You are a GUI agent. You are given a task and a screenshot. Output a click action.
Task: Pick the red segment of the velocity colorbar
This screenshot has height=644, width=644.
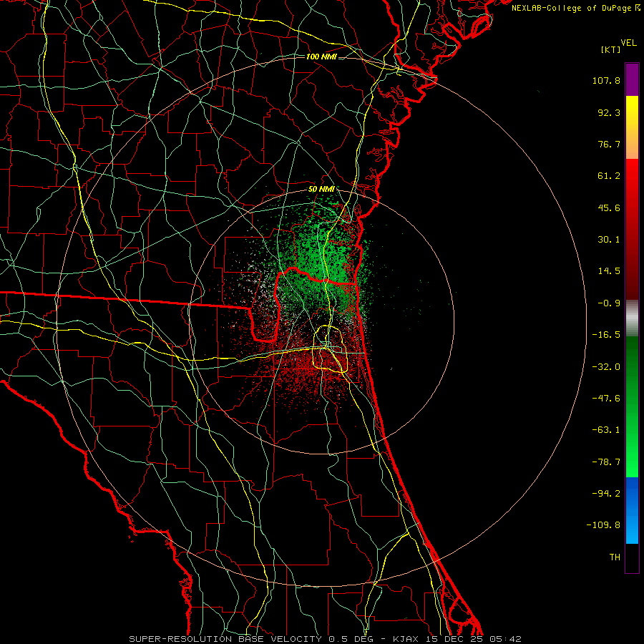tap(632, 229)
